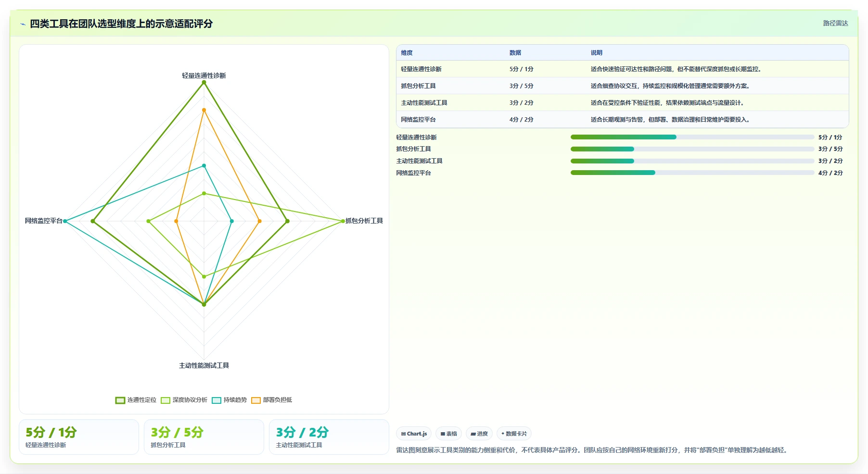The width and height of the screenshot is (868, 474).
Task: Click the 进度 tag chip
Action: 479,434
